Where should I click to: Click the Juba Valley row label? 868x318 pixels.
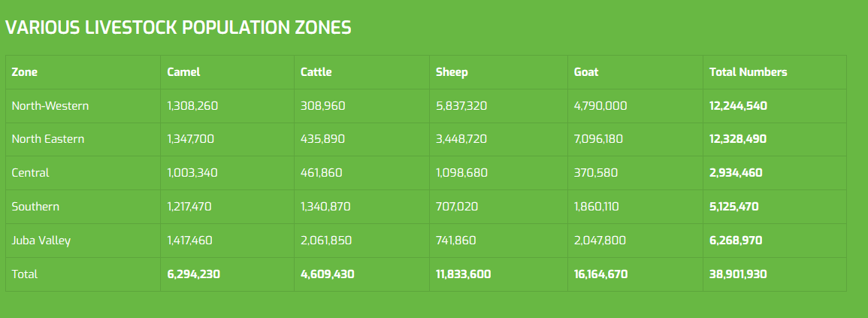tap(41, 241)
